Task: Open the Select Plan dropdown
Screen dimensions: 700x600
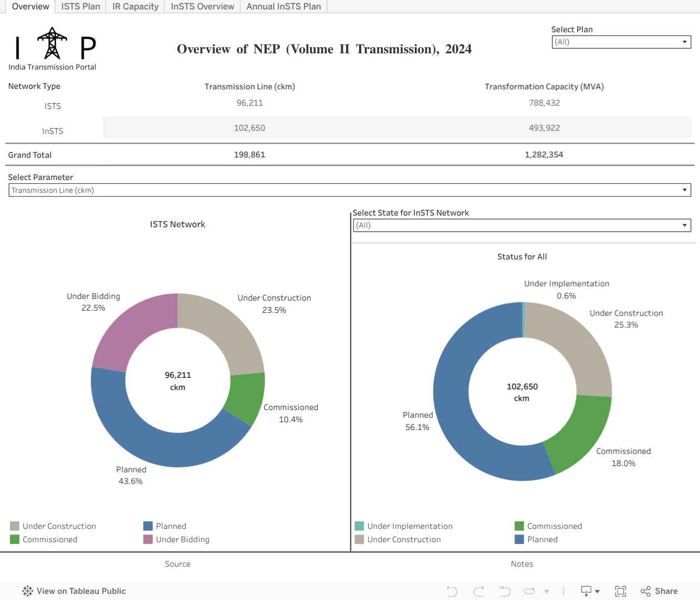Action: point(621,42)
